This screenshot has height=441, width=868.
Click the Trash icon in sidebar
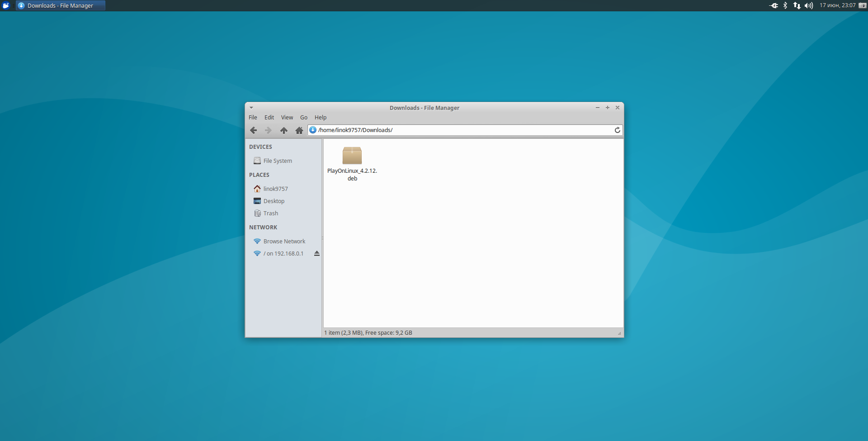click(x=257, y=213)
